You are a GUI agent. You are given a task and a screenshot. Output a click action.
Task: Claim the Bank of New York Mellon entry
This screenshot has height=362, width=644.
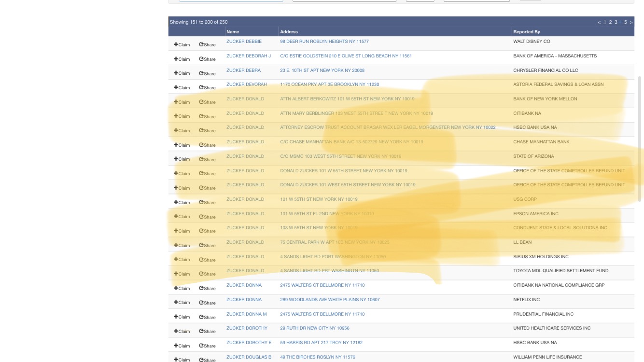pyautogui.click(x=182, y=102)
